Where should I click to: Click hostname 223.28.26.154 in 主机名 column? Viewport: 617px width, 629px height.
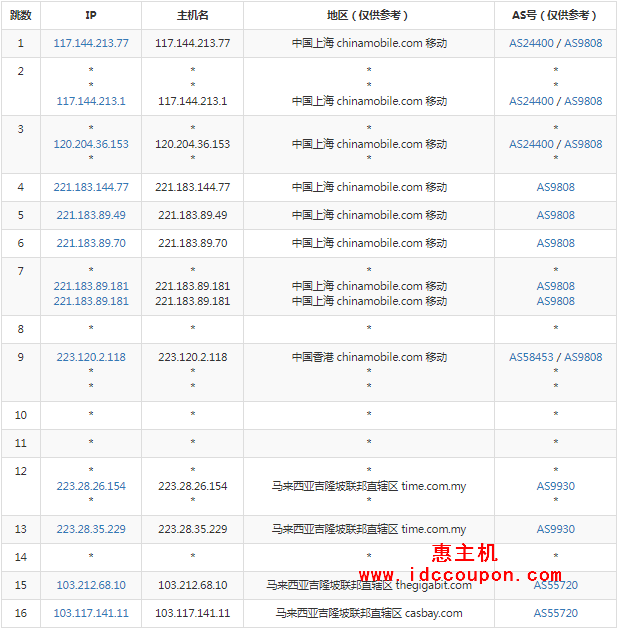[193, 486]
